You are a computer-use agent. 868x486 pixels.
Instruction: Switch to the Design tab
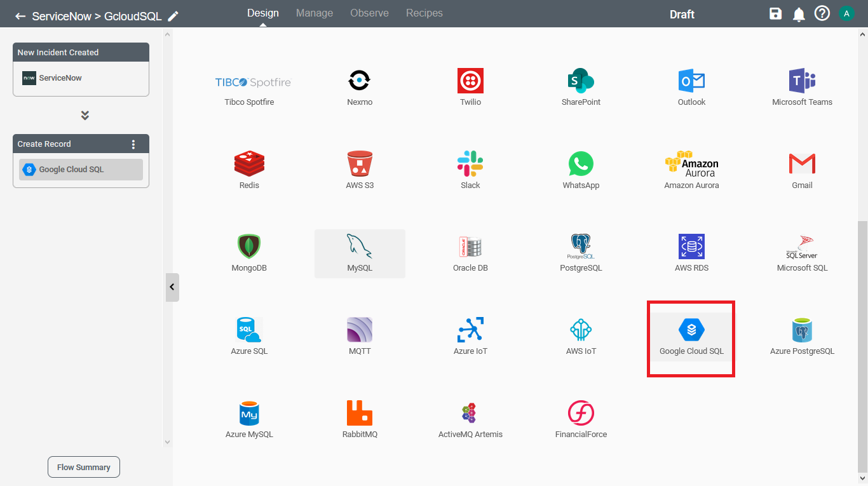tap(263, 13)
